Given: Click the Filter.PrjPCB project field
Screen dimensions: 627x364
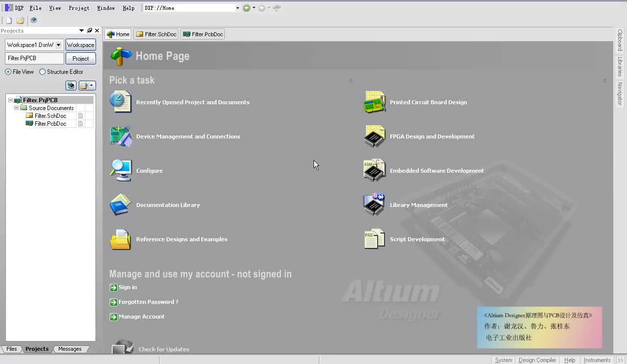Looking at the screenshot, I should [x=35, y=58].
